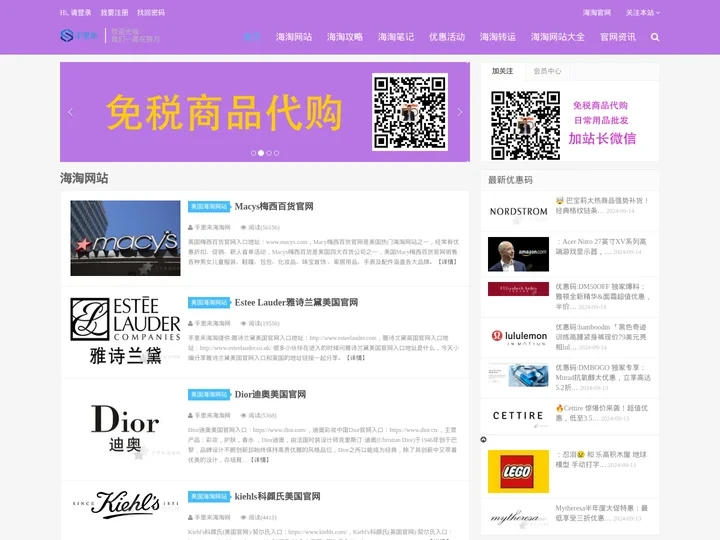Select the fourth carousel dot
The height and width of the screenshot is (540, 720).
point(276,153)
